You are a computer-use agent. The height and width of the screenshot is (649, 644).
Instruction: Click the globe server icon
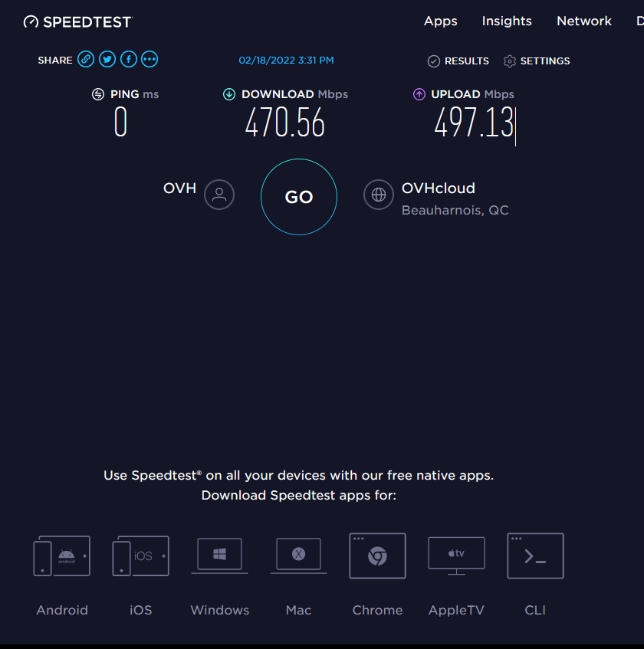point(378,195)
